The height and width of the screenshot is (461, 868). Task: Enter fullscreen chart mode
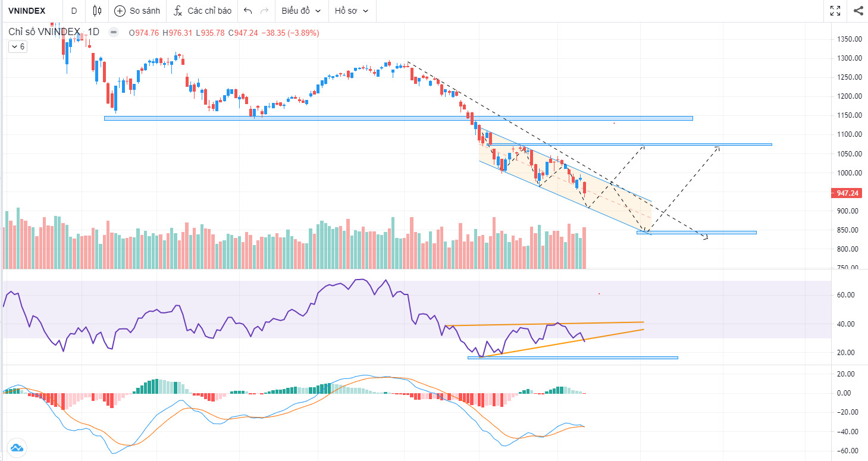tap(835, 11)
